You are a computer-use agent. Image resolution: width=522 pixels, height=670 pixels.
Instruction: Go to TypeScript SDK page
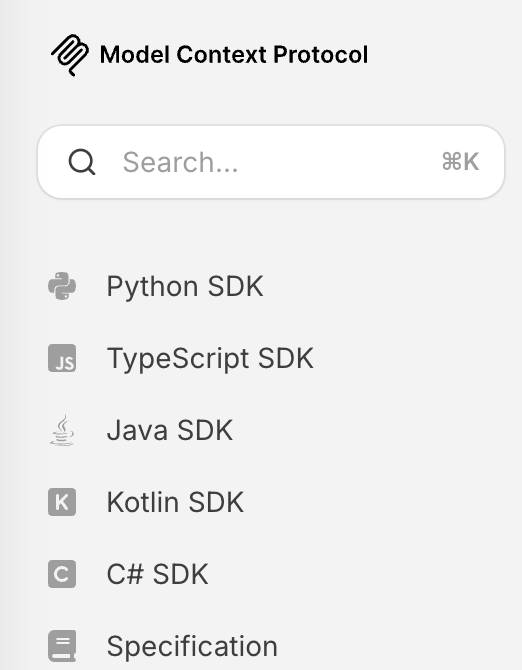click(x=210, y=358)
